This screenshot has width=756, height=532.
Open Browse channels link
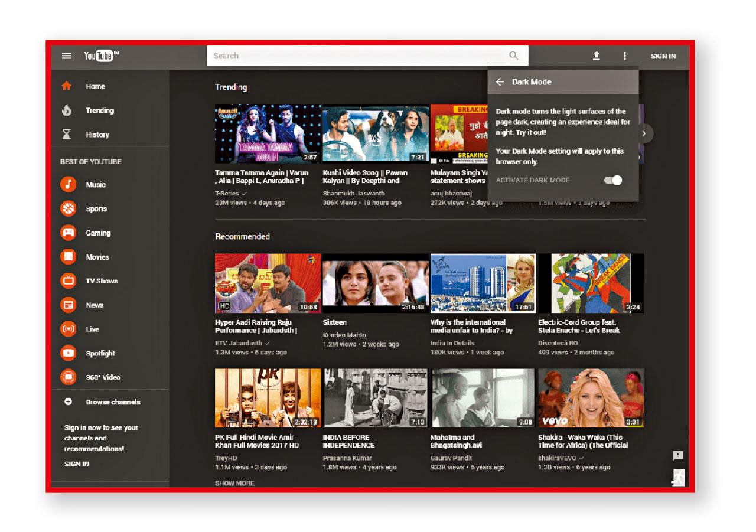coord(113,402)
